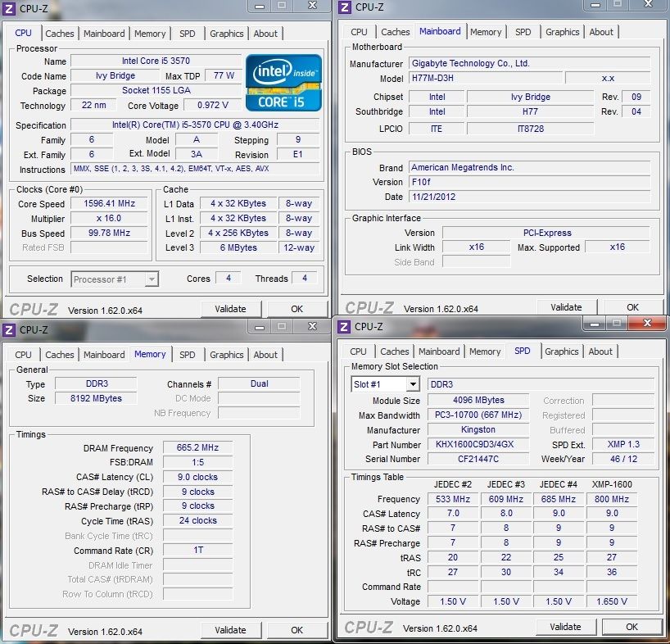Click the memory Size value 8192 MBytes
This screenshot has height=644, width=670.
[x=96, y=398]
